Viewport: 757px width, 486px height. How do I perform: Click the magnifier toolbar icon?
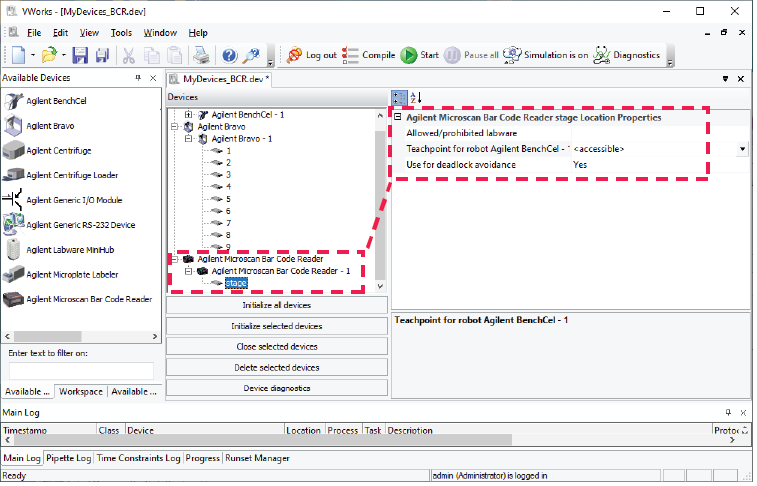251,56
